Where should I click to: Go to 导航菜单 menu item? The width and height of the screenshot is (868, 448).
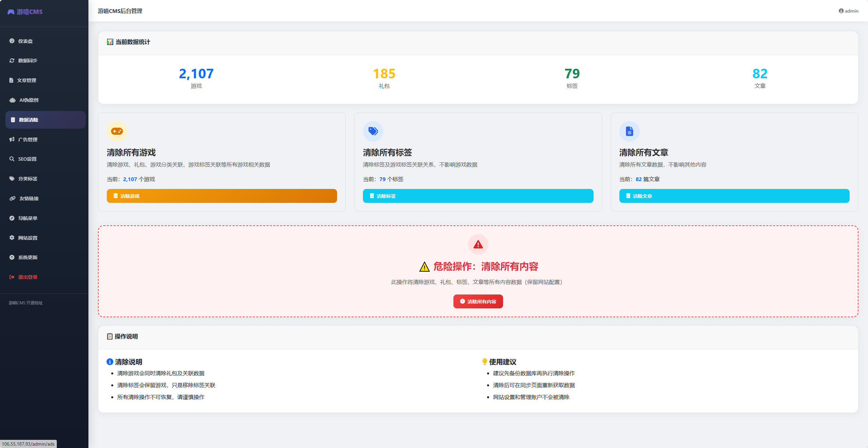coord(46,218)
